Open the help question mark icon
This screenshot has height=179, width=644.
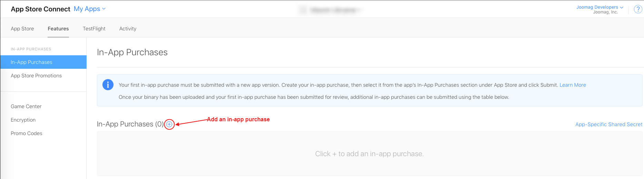638,10
